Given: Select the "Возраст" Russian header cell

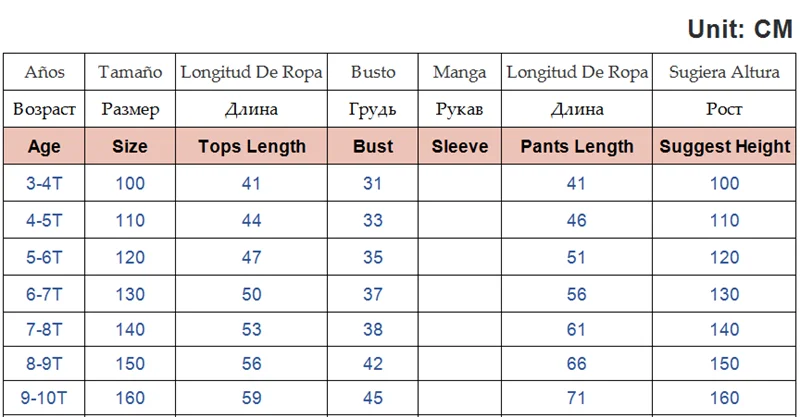Looking at the screenshot, I should click(44, 109).
